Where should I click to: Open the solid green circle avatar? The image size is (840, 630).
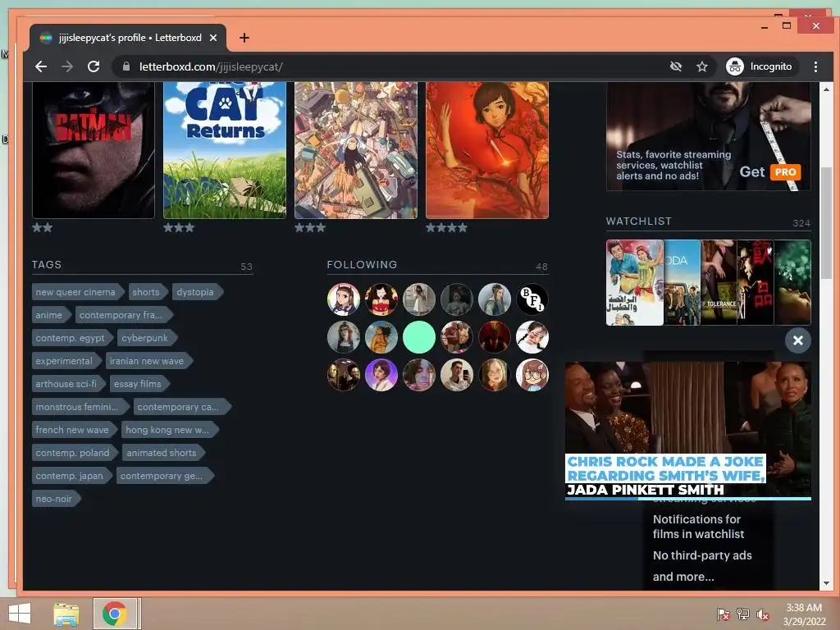coord(419,337)
